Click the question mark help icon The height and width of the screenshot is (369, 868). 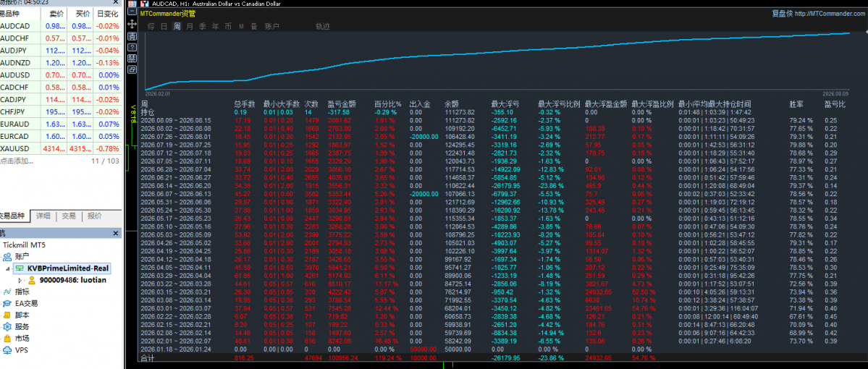pos(132,47)
